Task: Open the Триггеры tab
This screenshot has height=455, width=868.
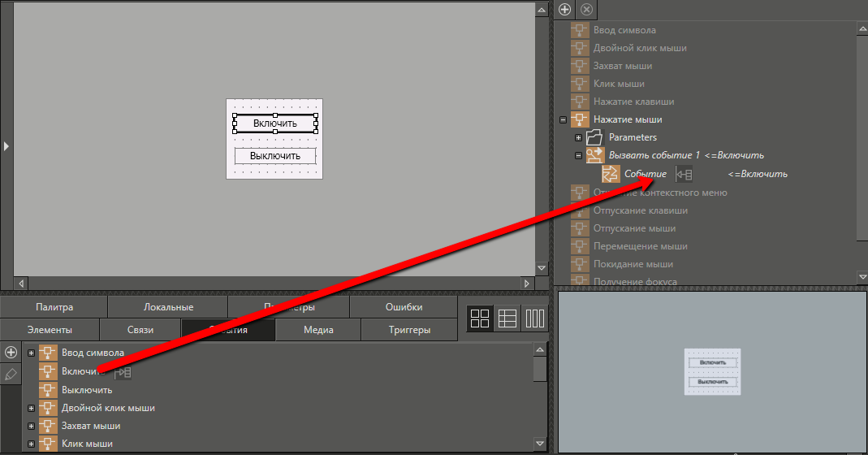Action: (x=409, y=330)
